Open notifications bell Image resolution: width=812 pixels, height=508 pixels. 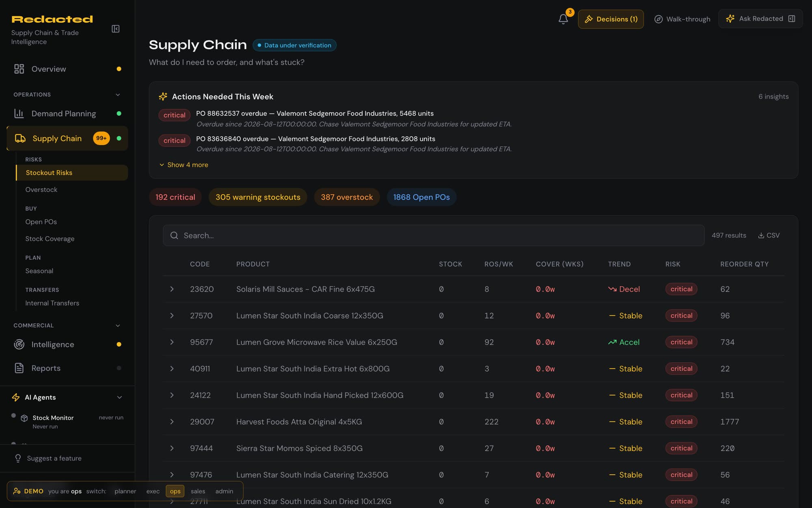point(563,19)
